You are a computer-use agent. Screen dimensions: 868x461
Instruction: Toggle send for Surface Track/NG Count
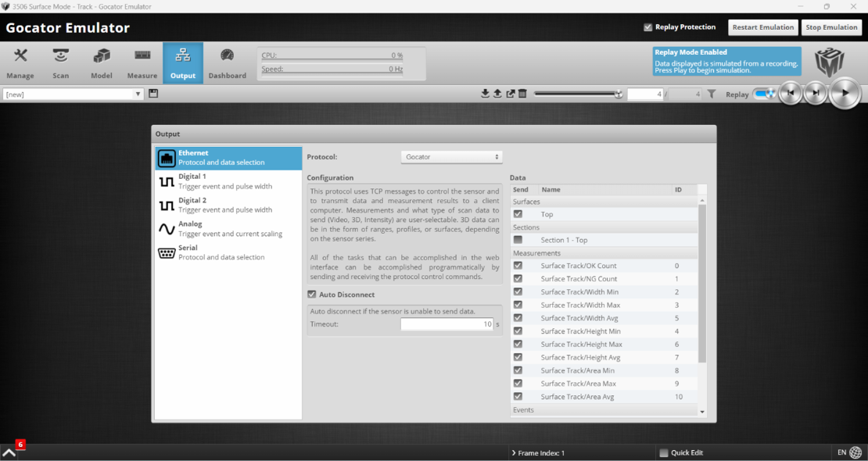pyautogui.click(x=518, y=279)
